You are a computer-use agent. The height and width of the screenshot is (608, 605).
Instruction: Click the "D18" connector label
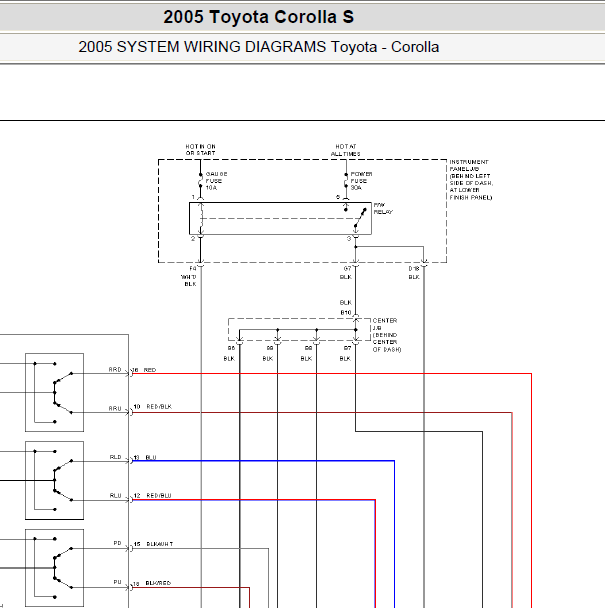tap(414, 268)
